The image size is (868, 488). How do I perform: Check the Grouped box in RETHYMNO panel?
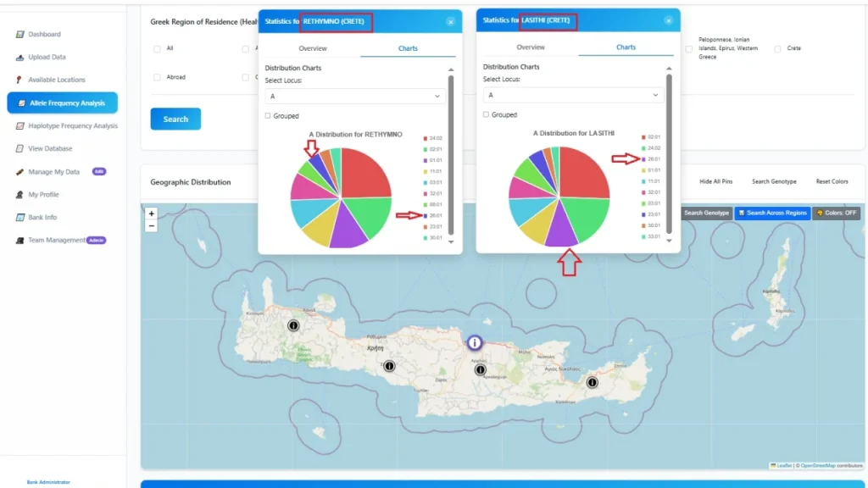(x=269, y=116)
